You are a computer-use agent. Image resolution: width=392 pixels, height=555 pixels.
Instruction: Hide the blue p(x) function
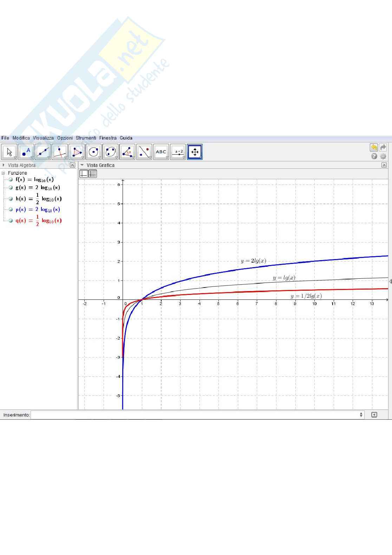click(11, 209)
